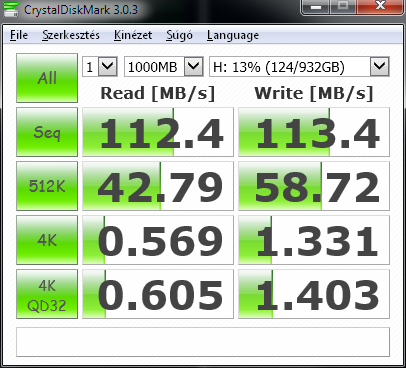This screenshot has height=368, width=406.
Task: Select the Seq write value 113.4
Action: pos(314,132)
